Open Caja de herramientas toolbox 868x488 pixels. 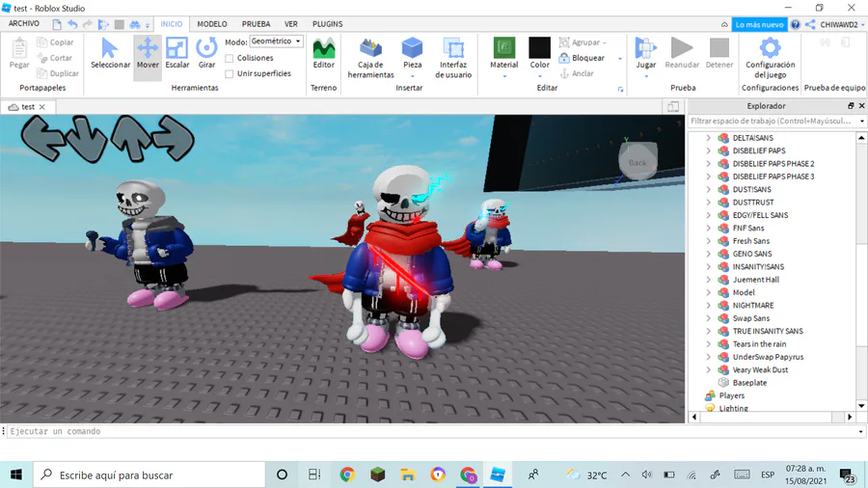(371, 59)
